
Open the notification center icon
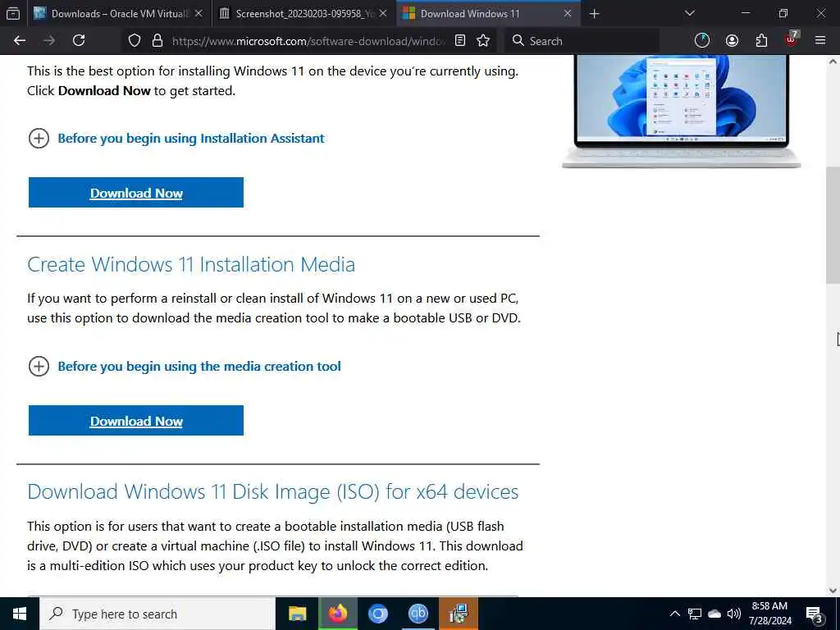pos(815,615)
